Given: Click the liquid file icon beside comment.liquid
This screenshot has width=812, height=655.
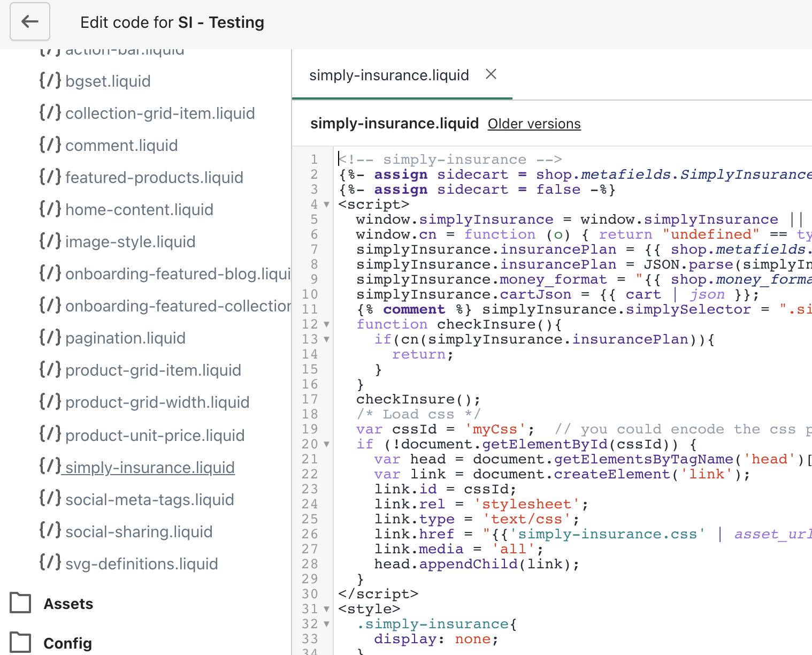Looking at the screenshot, I should (x=50, y=145).
